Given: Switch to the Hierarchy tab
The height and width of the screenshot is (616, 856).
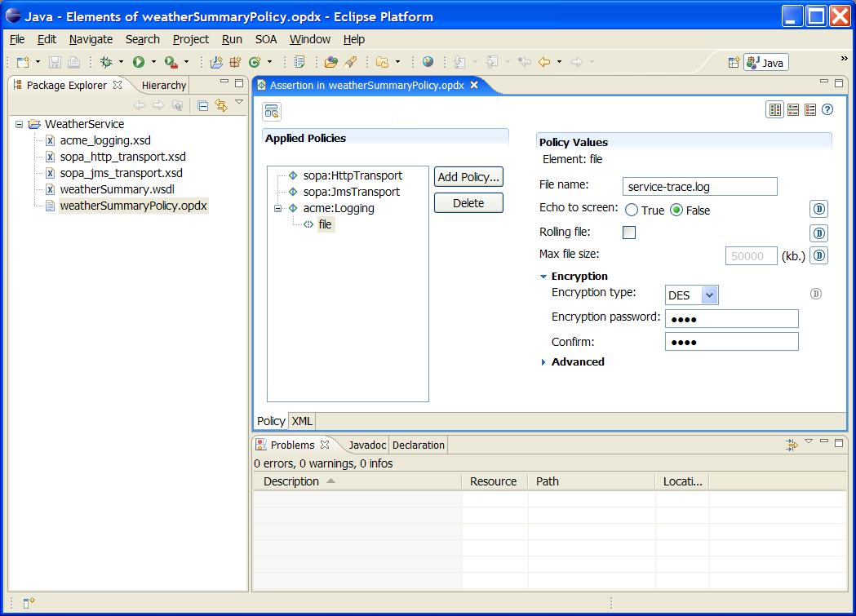Looking at the screenshot, I should 164,85.
